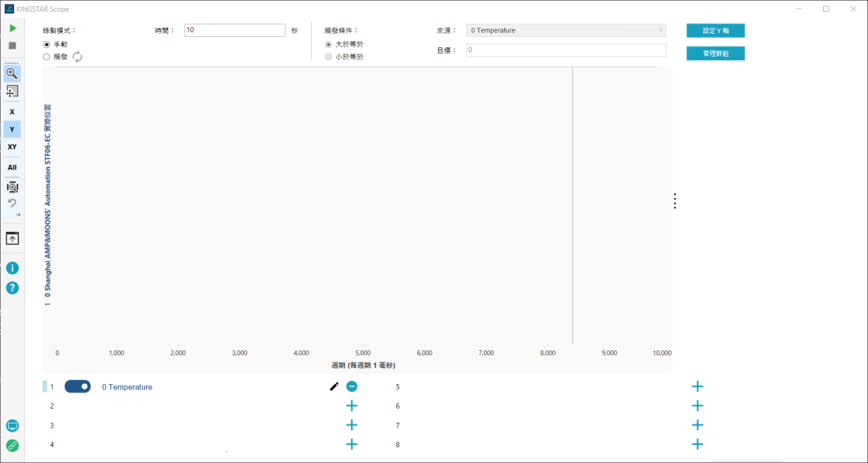868x463 pixels.
Task: Switch to XY axis zoom mode
Action: coord(12,147)
